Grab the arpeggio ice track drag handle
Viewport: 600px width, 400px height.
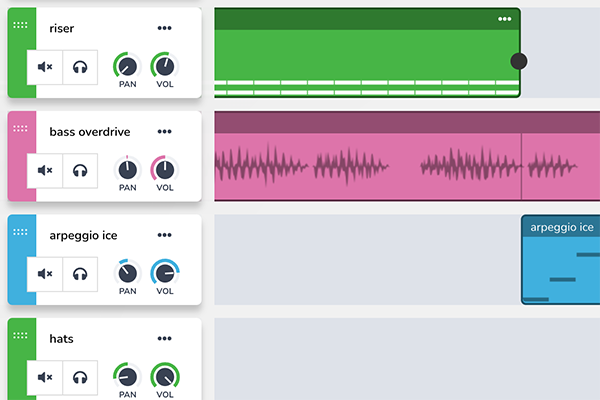tap(20, 232)
